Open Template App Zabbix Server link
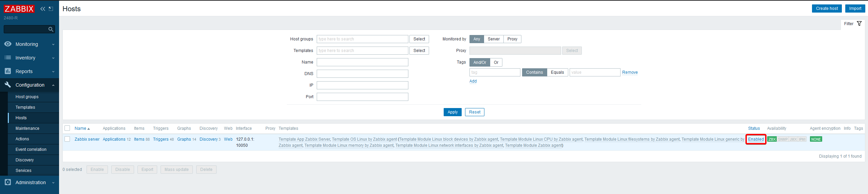This screenshot has width=868, height=194. point(304,139)
